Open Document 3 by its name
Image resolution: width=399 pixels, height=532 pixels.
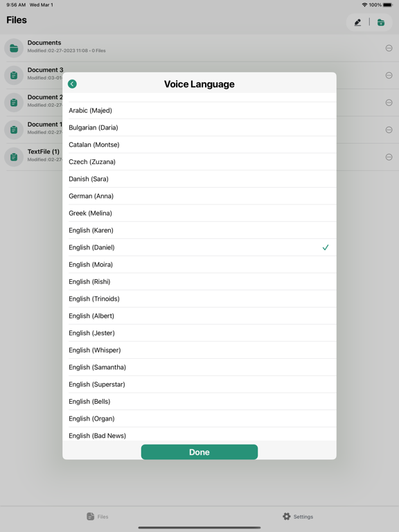tap(45, 70)
